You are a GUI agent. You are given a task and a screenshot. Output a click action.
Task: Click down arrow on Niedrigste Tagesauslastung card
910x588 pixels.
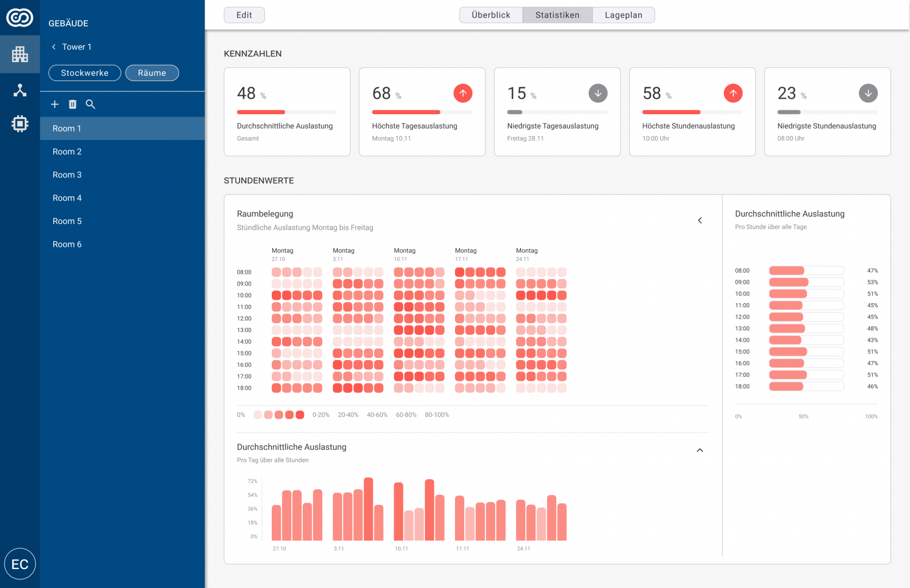597,93
